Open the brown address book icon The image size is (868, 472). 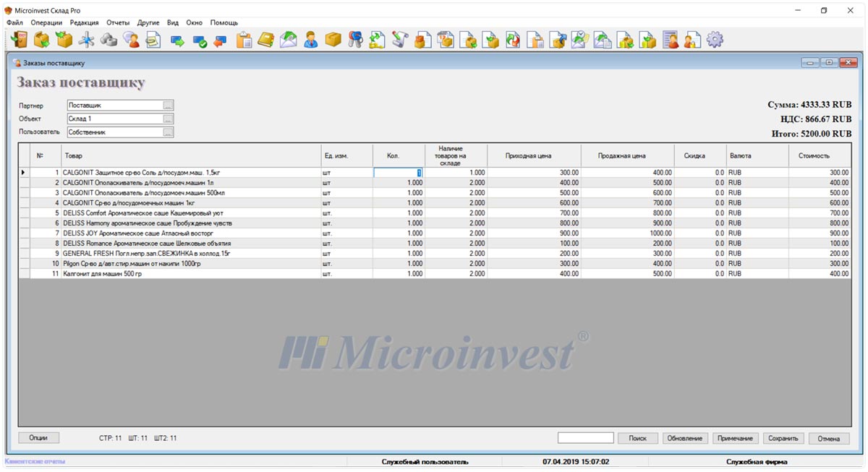(265, 40)
